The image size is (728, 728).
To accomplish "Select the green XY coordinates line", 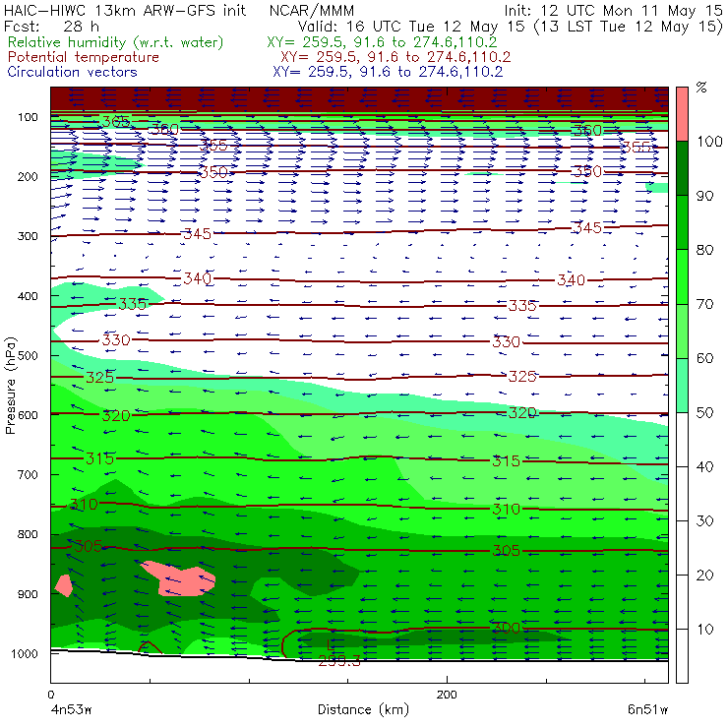I will [x=382, y=42].
